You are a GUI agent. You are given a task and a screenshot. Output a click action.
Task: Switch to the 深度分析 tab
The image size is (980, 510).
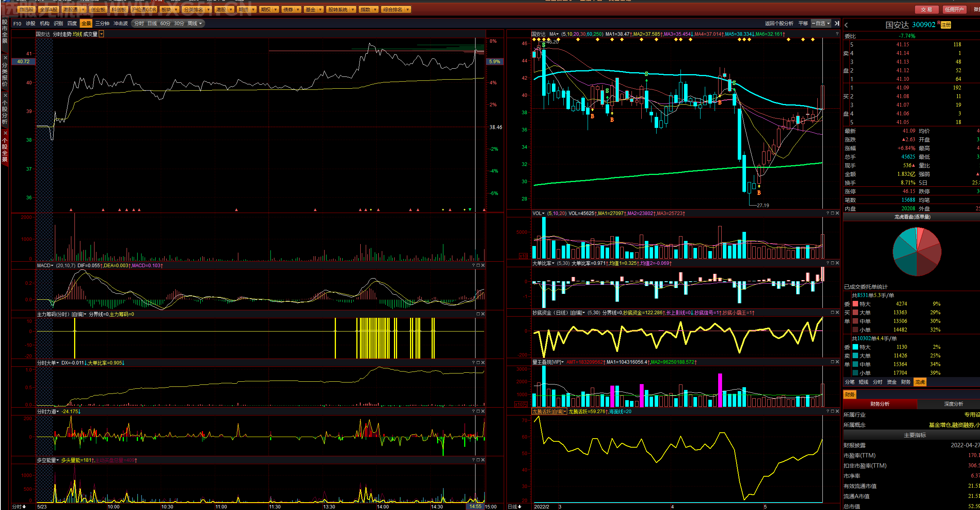(953, 404)
